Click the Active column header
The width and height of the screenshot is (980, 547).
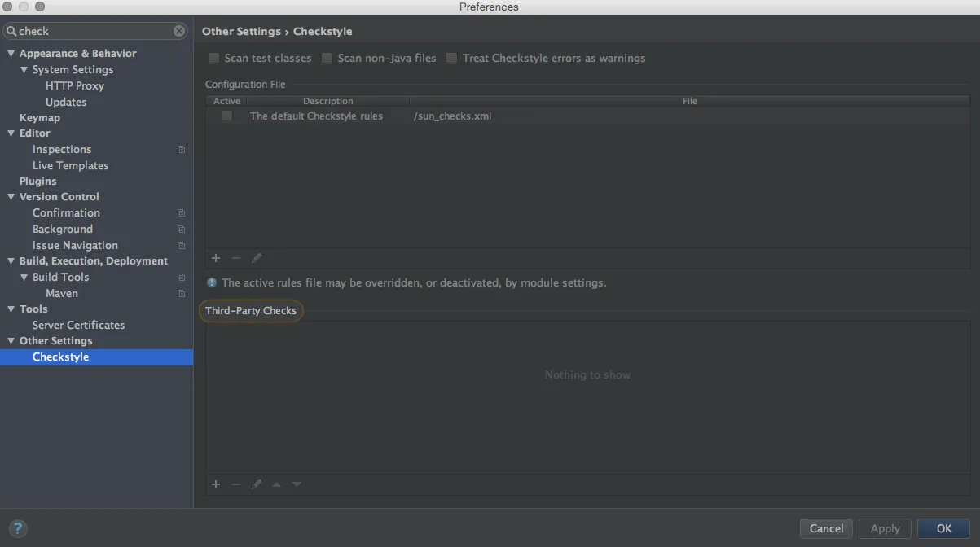226,101
